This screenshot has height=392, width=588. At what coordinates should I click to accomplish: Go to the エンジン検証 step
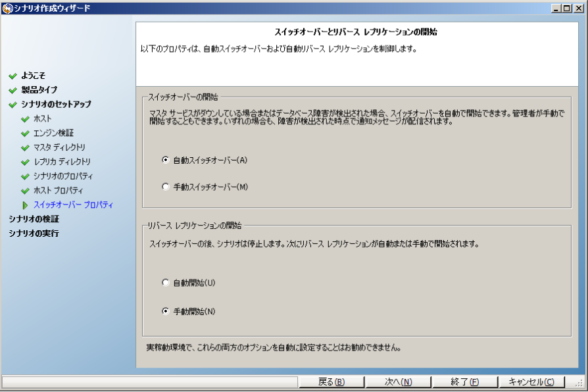(54, 133)
